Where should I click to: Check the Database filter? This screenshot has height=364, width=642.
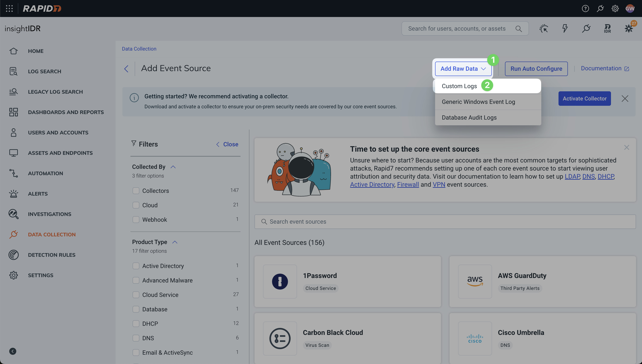pos(136,309)
